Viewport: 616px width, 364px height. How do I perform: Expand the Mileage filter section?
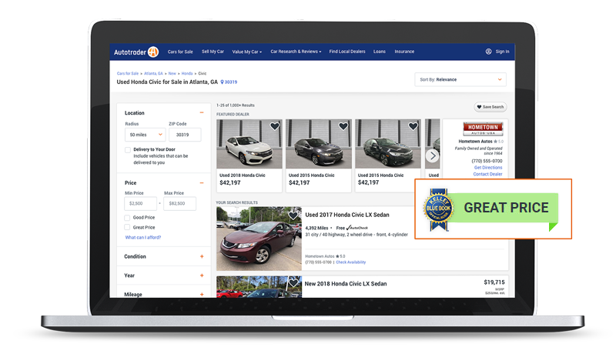tap(202, 295)
